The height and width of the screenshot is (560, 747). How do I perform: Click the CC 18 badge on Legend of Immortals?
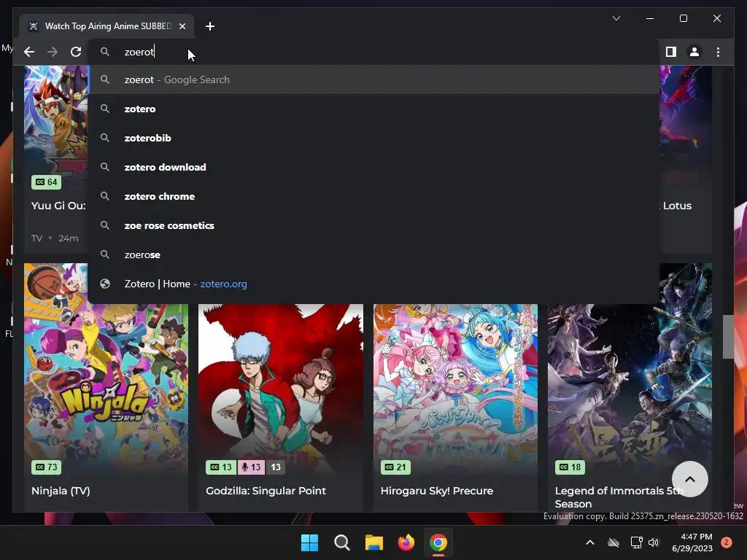pos(570,467)
